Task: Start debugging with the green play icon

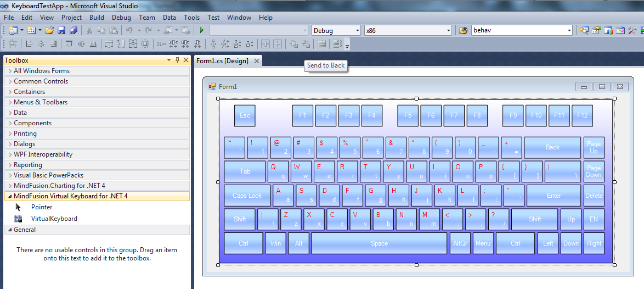Action: tap(202, 30)
